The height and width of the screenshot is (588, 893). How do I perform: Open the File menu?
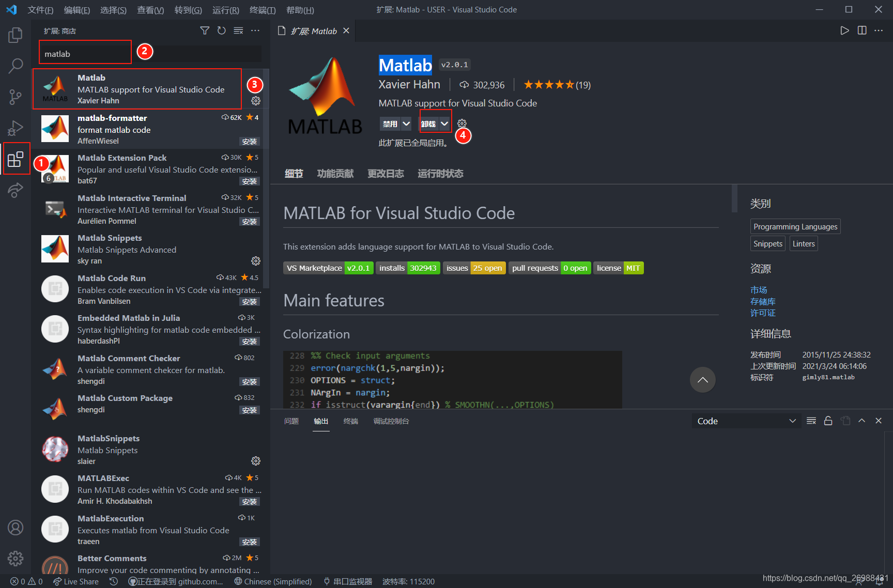pyautogui.click(x=40, y=10)
